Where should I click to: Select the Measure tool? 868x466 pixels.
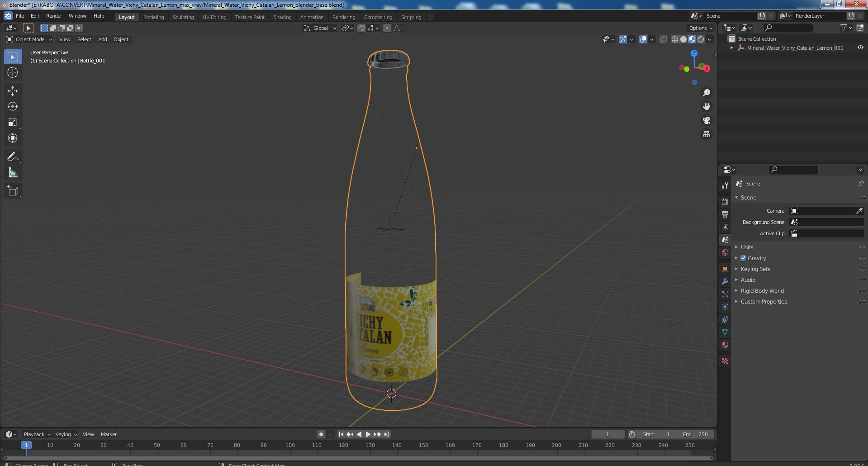13,173
